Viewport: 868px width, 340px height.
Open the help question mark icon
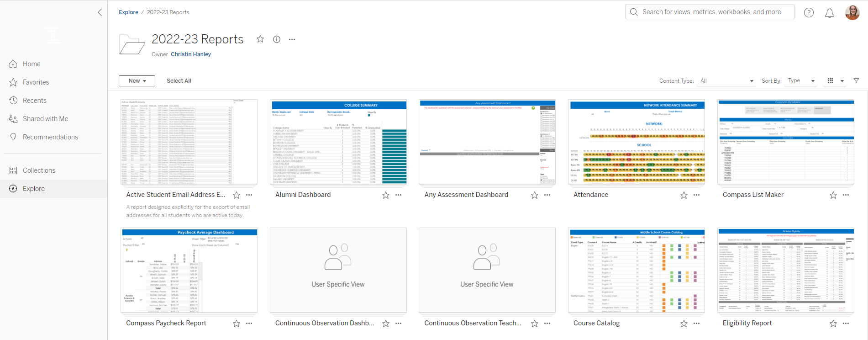click(809, 13)
